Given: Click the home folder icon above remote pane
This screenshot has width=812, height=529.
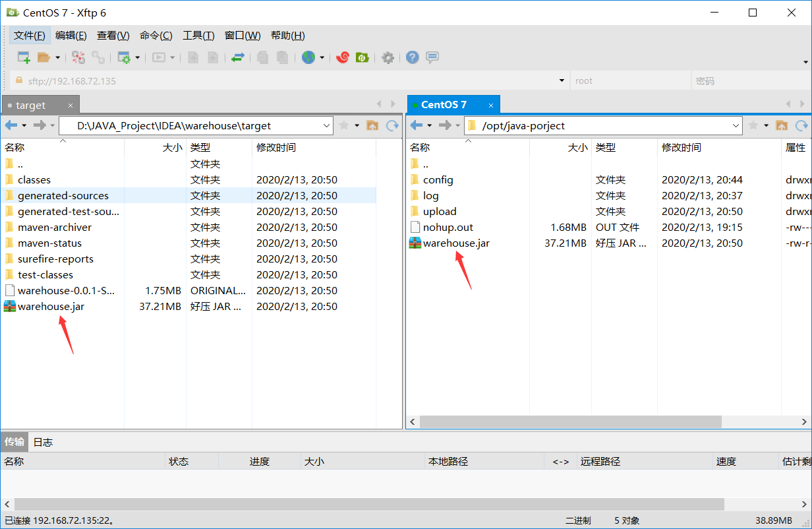Looking at the screenshot, I should tap(782, 125).
